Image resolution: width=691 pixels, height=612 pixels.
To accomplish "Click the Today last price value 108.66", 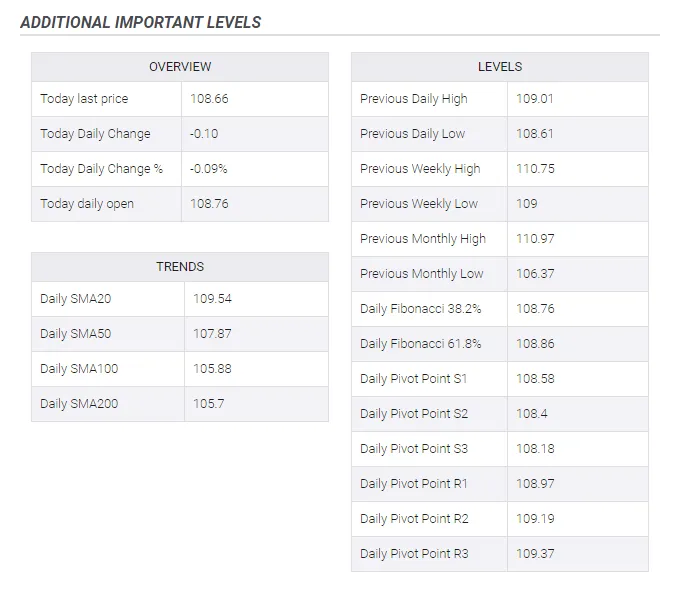I will click(209, 99).
